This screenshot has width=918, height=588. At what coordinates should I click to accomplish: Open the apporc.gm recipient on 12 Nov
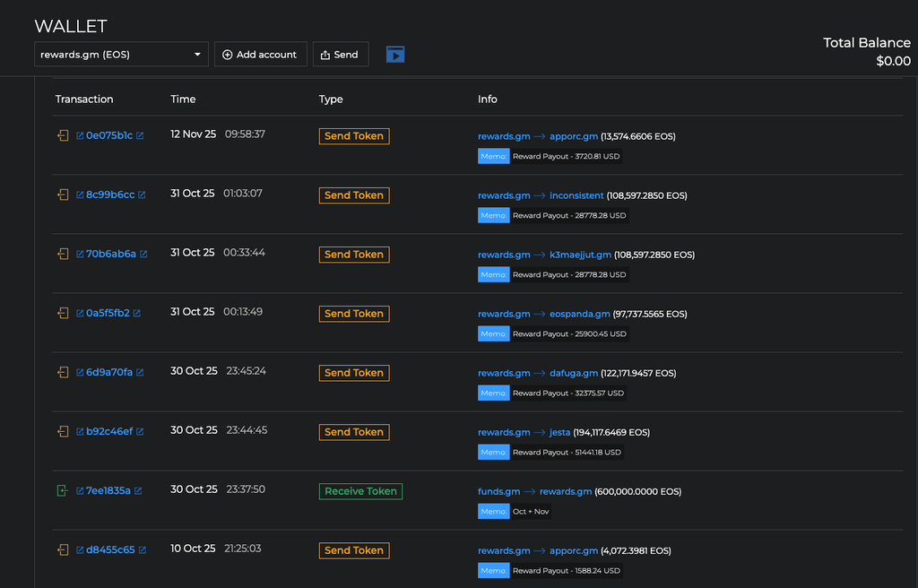(x=574, y=136)
